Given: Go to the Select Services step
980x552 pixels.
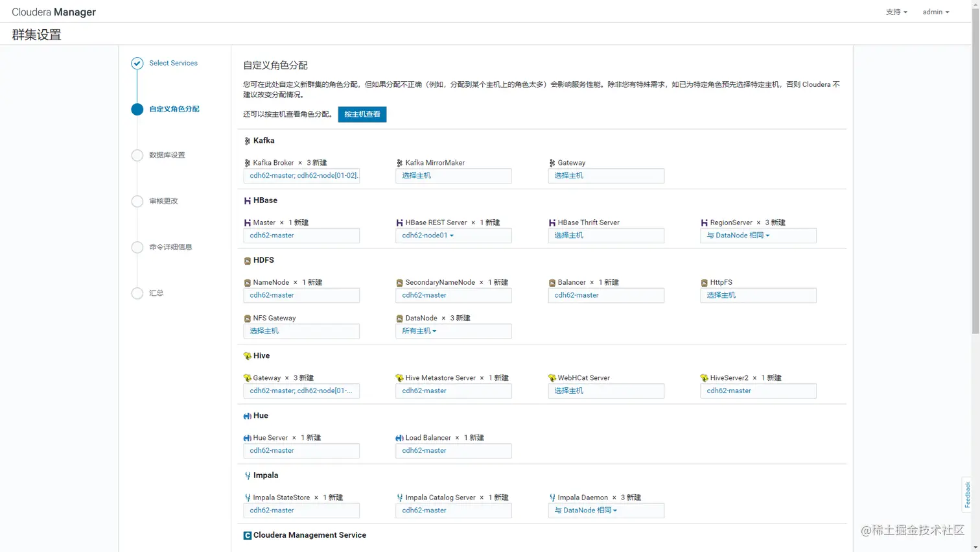Looking at the screenshot, I should 173,63.
